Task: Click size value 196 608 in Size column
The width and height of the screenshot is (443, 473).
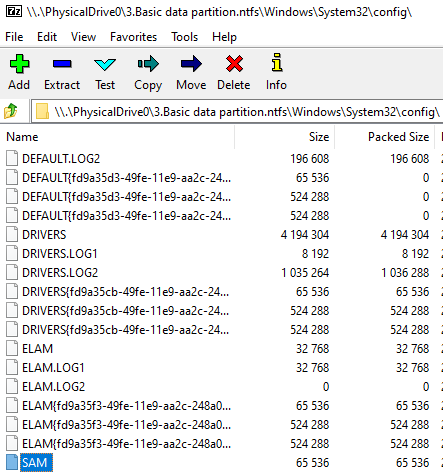Action: (x=310, y=159)
